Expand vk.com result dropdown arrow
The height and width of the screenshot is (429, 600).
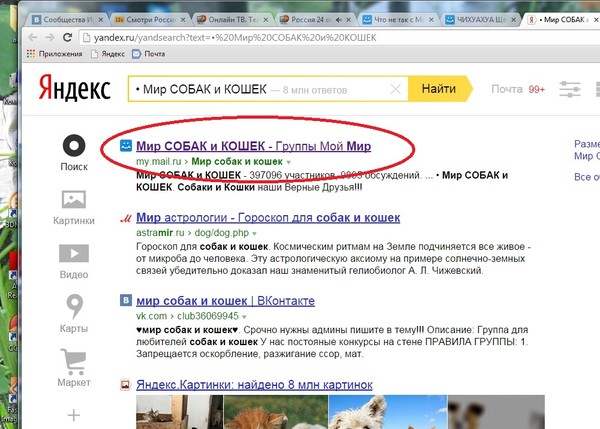pos(244,317)
